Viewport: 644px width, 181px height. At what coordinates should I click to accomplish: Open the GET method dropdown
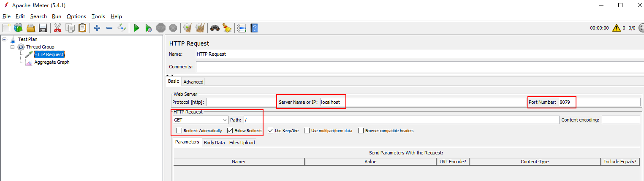pos(200,120)
